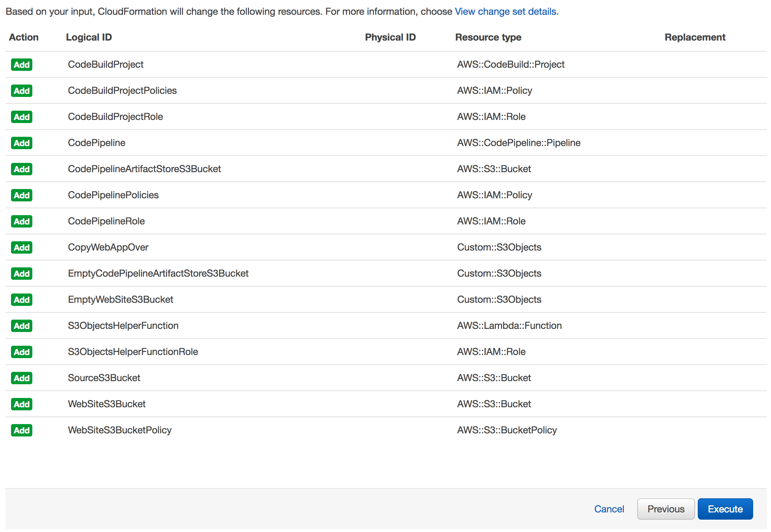This screenshot has height=532, width=771.
Task: Click the Logical ID column header
Action: click(89, 37)
